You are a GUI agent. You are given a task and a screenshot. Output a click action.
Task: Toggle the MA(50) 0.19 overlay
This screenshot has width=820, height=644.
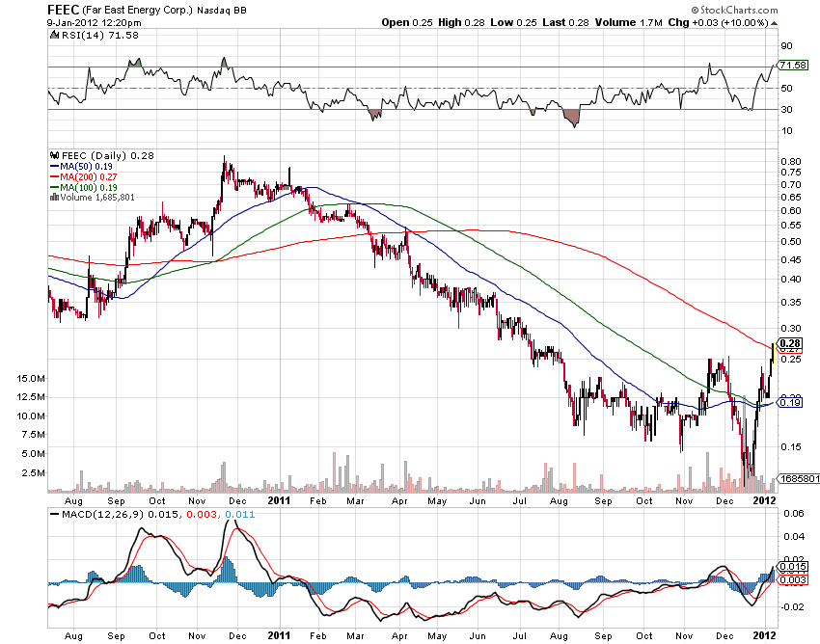82,167
